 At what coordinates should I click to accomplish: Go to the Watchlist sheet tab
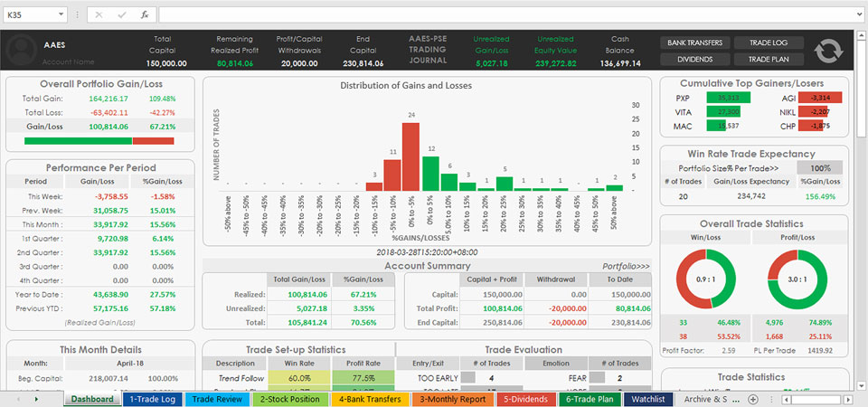point(648,399)
